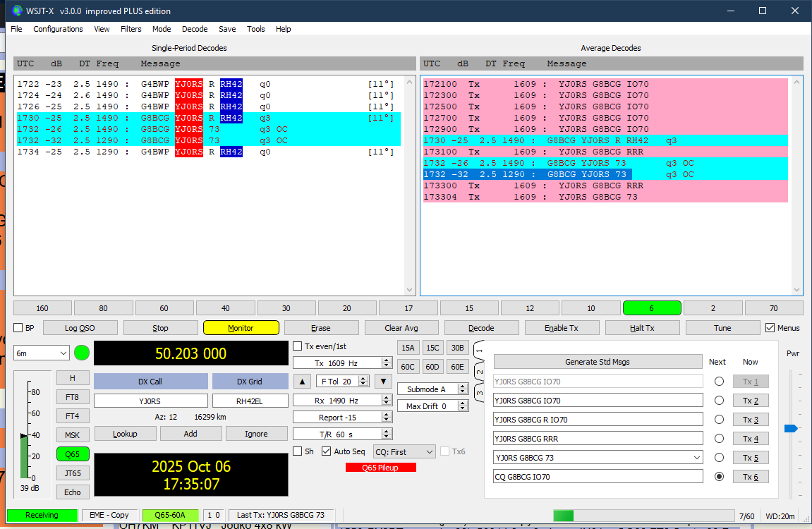Enable the Tx even/1st checkbox
This screenshot has height=529, width=812.
pos(298,346)
